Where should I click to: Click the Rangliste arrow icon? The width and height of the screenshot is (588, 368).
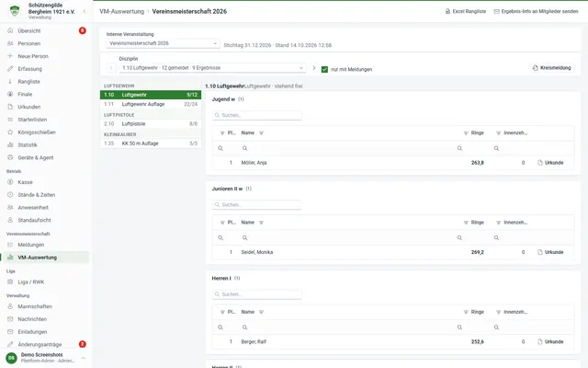10,82
